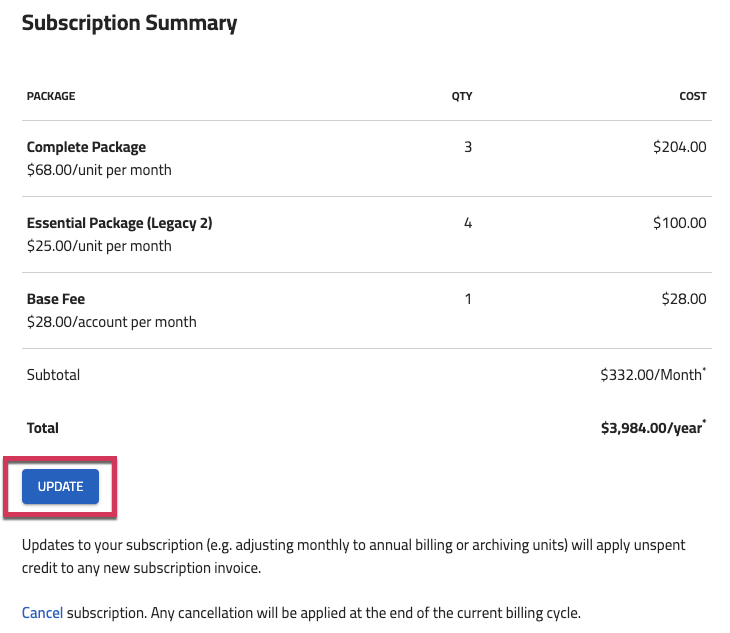Viewport: 730px width, 633px height.
Task: Select the $28.00 Base Fee cost
Action: 684,299
